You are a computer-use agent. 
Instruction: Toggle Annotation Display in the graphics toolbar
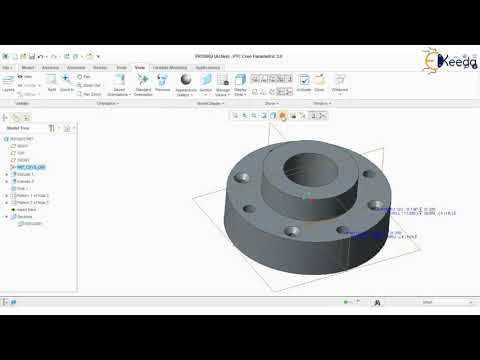point(313,116)
